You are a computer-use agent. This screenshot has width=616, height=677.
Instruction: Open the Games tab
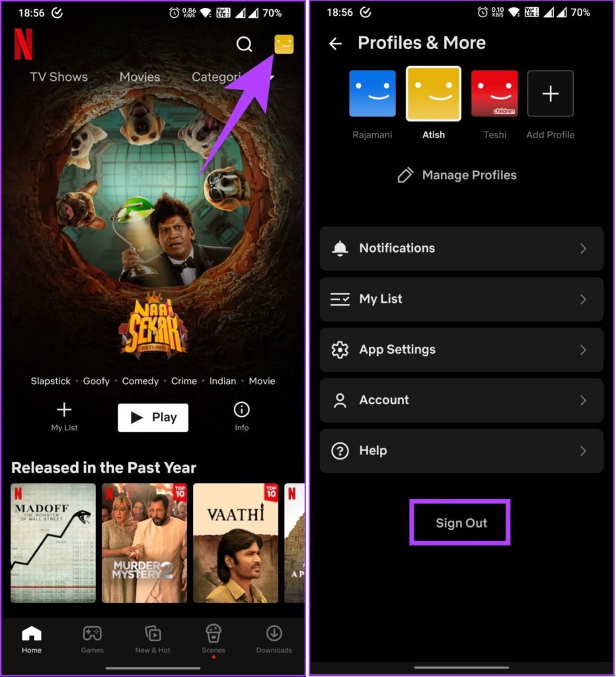coord(92,639)
